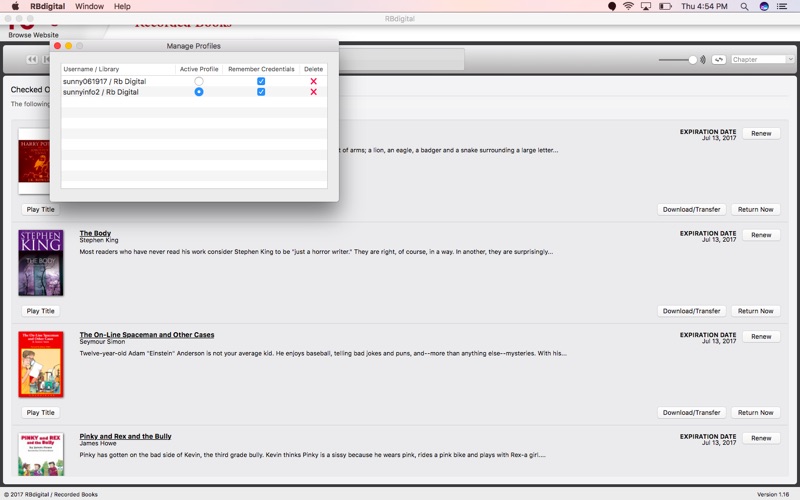The width and height of the screenshot is (800, 500).
Task: Click author name Seymour Simon
Action: point(102,341)
